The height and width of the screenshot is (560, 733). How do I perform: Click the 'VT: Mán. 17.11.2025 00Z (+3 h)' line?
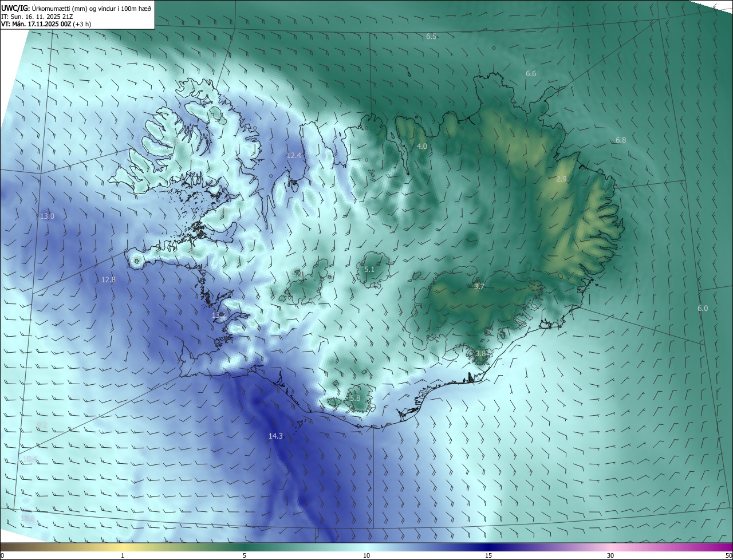coord(46,24)
